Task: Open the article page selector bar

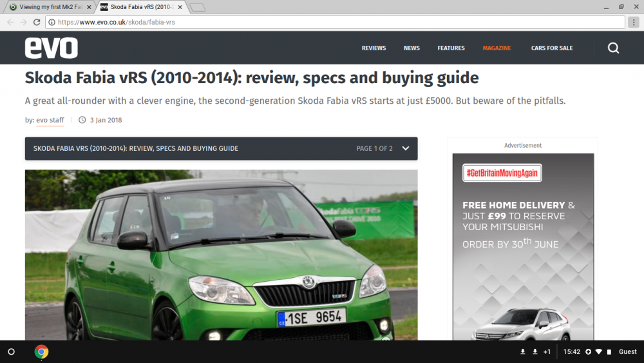Action: point(222,148)
